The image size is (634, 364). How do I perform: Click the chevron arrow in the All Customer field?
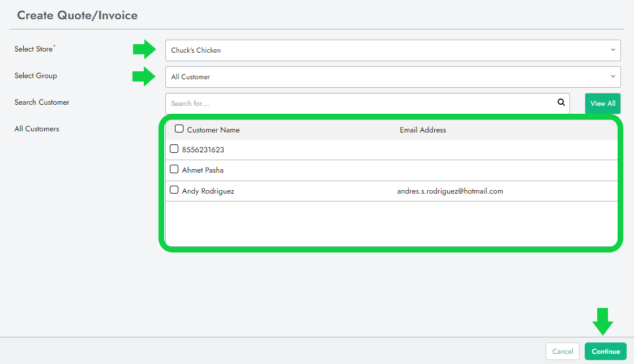612,76
